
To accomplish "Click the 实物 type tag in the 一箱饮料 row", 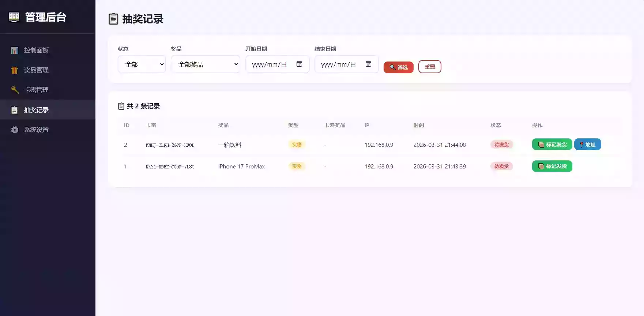I will click(x=297, y=145).
